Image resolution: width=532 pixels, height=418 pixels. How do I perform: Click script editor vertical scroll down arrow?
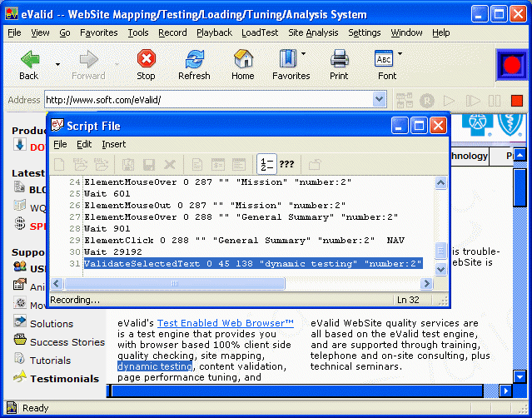click(x=440, y=270)
